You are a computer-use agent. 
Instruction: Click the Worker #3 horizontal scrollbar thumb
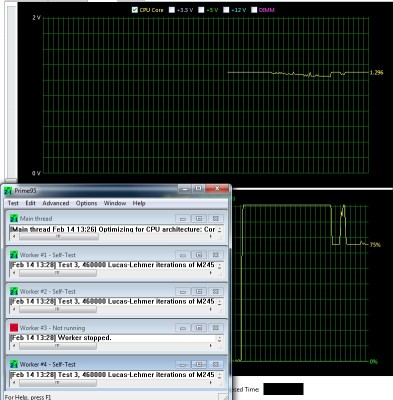(x=58, y=346)
